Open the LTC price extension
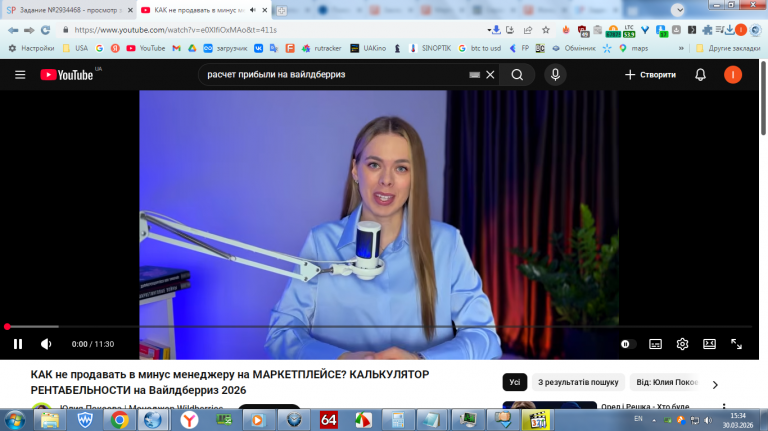This screenshot has width=768, height=431. click(x=629, y=31)
